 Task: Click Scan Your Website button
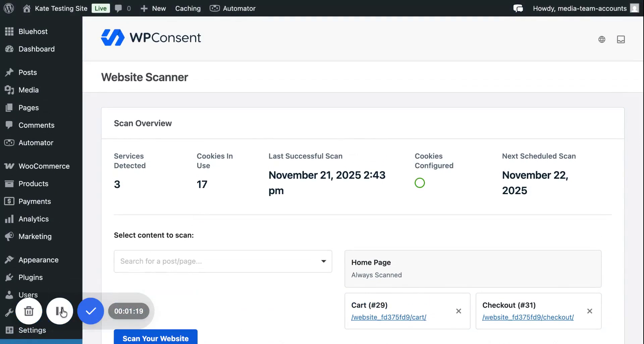(x=156, y=338)
